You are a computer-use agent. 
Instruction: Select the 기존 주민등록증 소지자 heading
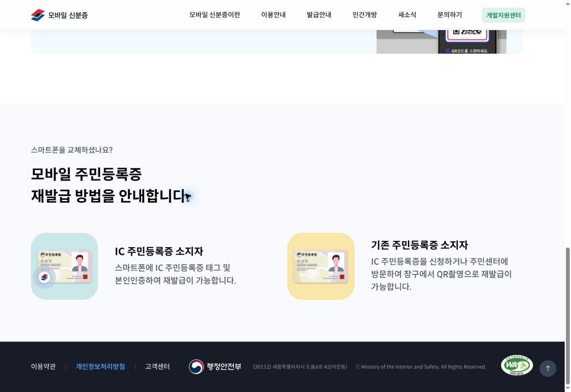pos(419,245)
